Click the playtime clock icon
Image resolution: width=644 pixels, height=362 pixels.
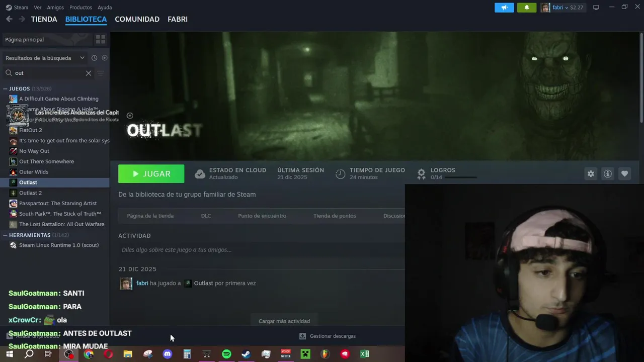click(x=341, y=174)
